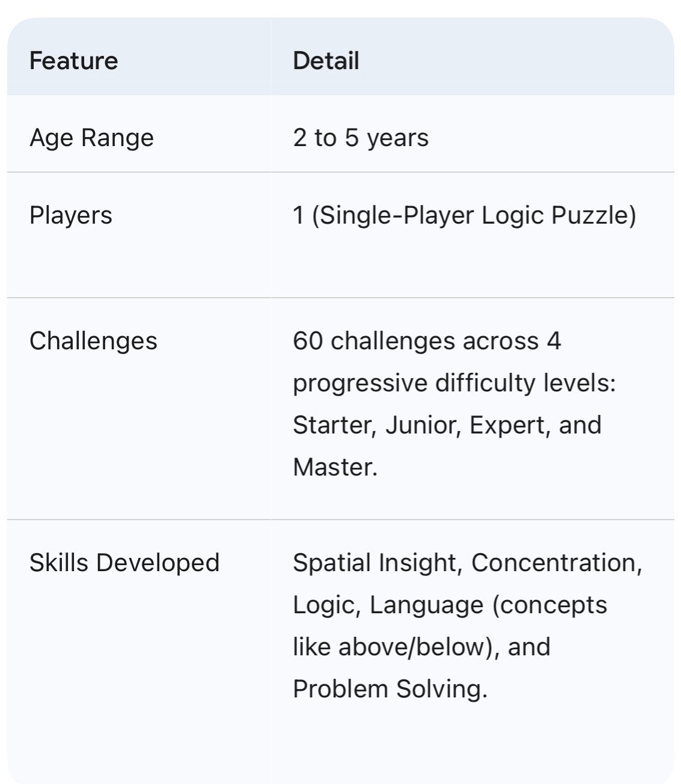Click the "60 challenges across 4" text
681x784 pixels.
pos(427,341)
